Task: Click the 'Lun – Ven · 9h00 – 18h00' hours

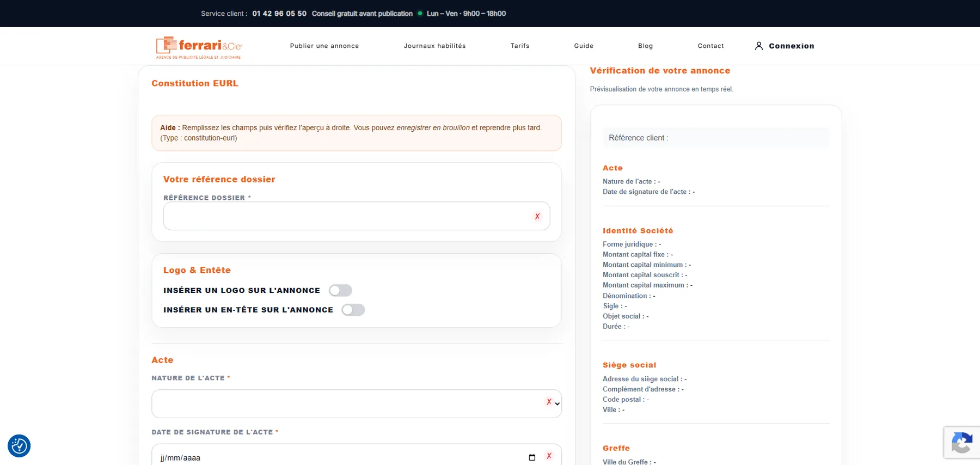Action: tap(466, 14)
